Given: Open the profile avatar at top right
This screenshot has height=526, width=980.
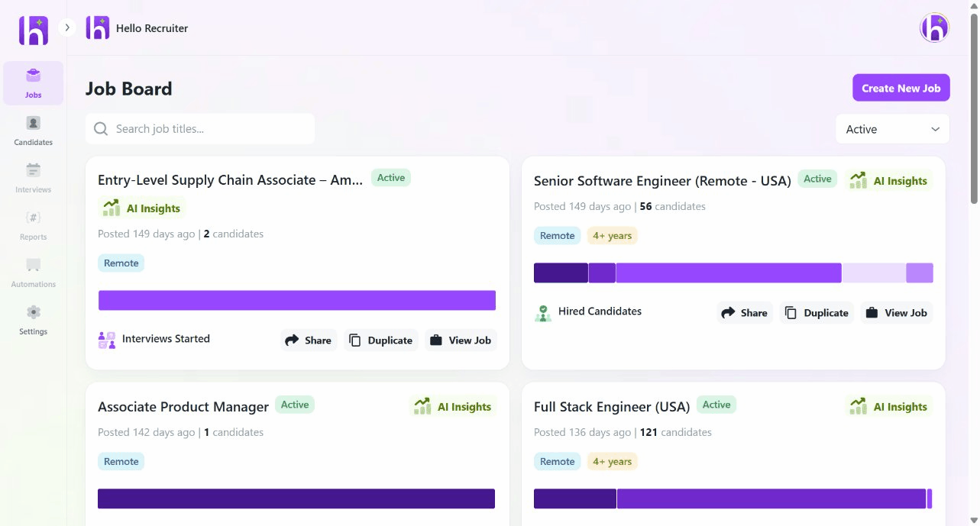Looking at the screenshot, I should click(x=933, y=27).
